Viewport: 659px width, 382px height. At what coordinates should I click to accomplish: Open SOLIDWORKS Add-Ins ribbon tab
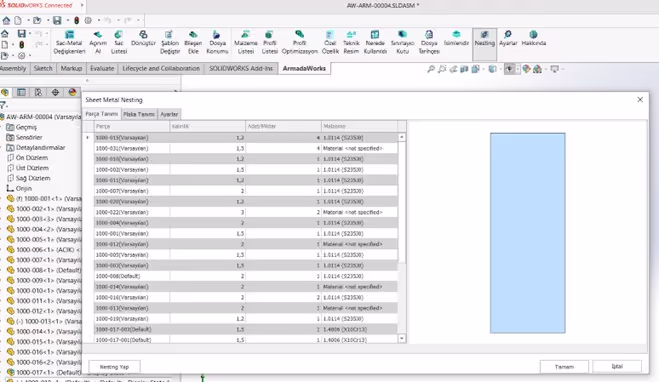(x=241, y=68)
